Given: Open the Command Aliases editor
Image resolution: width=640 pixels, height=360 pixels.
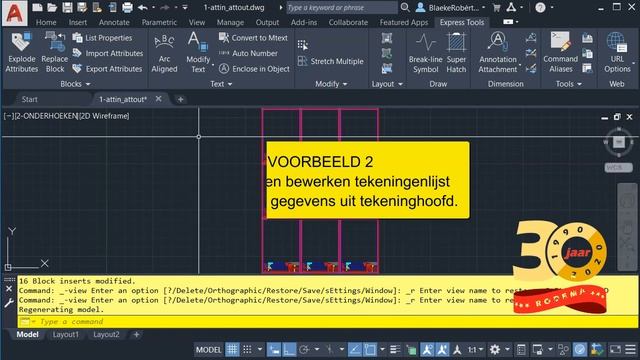Looking at the screenshot, I should [x=560, y=53].
